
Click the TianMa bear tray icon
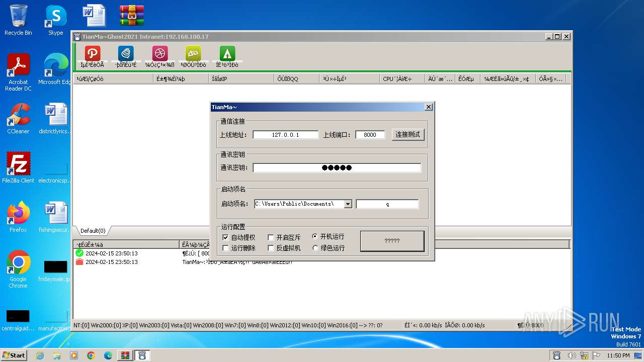[x=556, y=355]
